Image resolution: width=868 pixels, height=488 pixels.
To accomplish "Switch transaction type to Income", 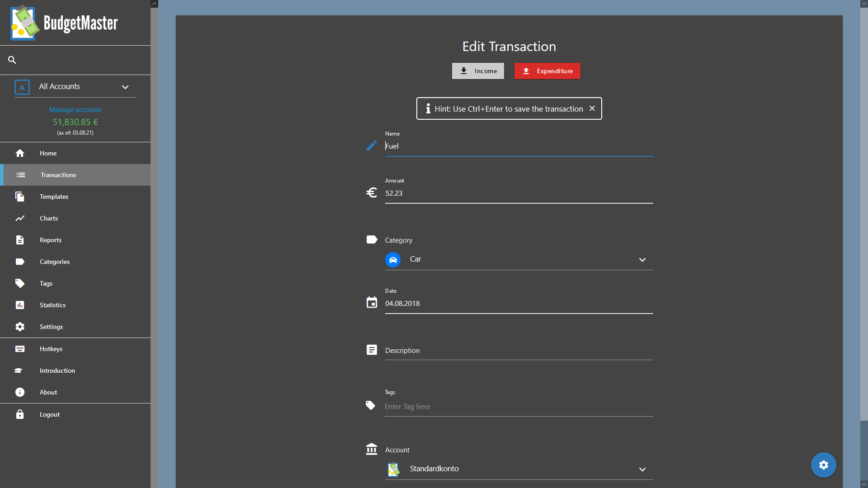I will 478,71.
